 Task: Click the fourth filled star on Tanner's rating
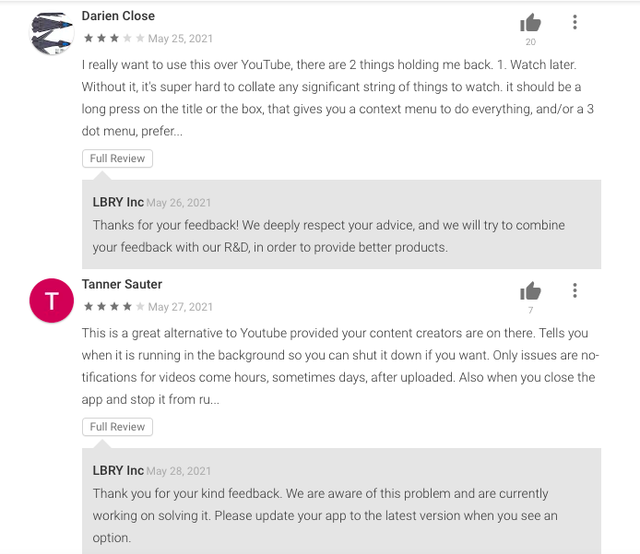[x=127, y=307]
